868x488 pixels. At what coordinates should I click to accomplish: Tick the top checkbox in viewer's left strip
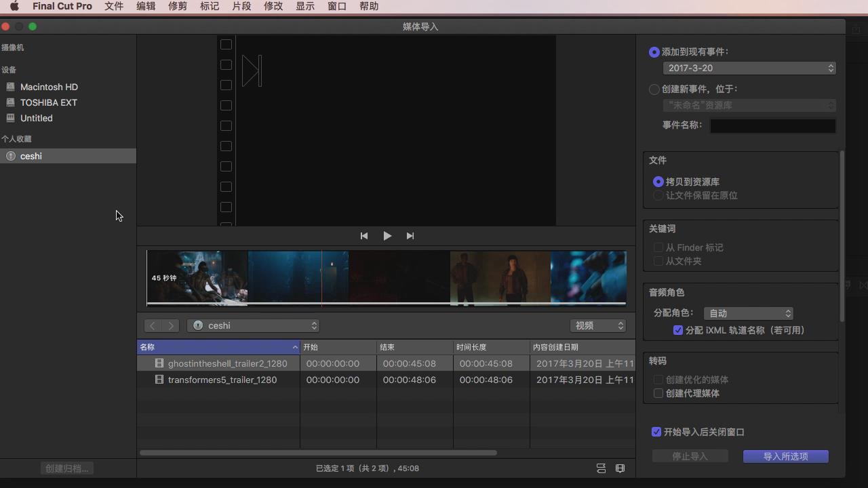226,44
